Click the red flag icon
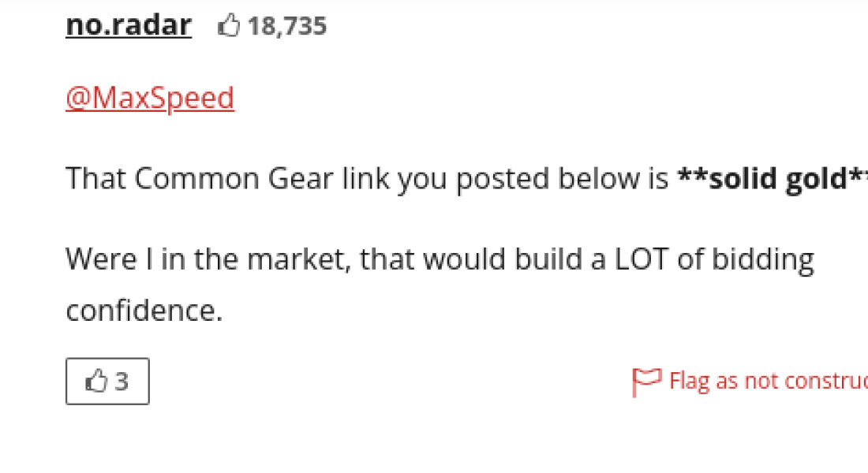 pos(646,382)
